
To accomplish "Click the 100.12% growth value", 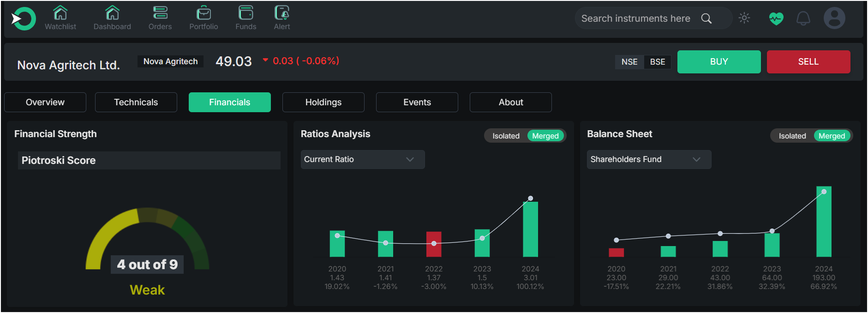I will pos(530,287).
